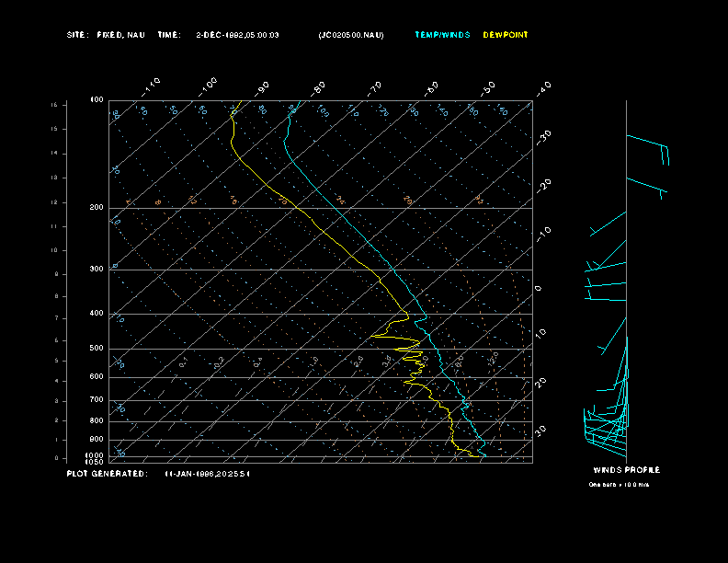Click the cyan 'TEMP/WINDS' legend label
Viewport: 728px width, 563px height.
point(442,35)
